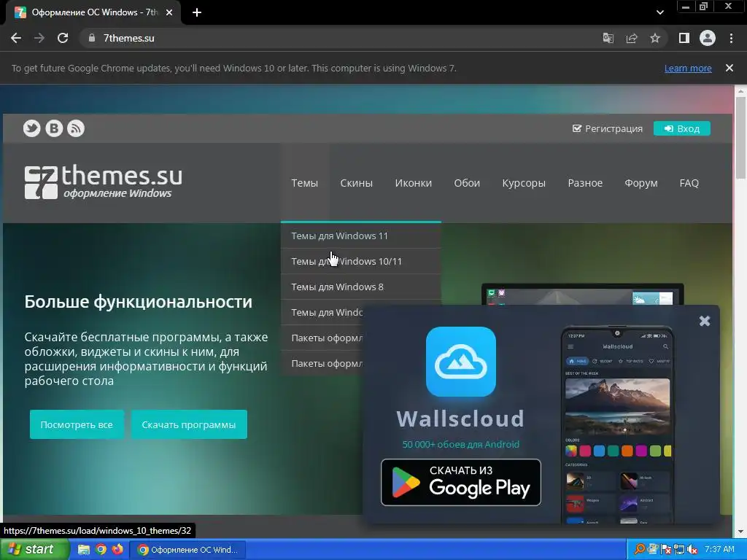
Task: Reload the page
Action: 63,38
